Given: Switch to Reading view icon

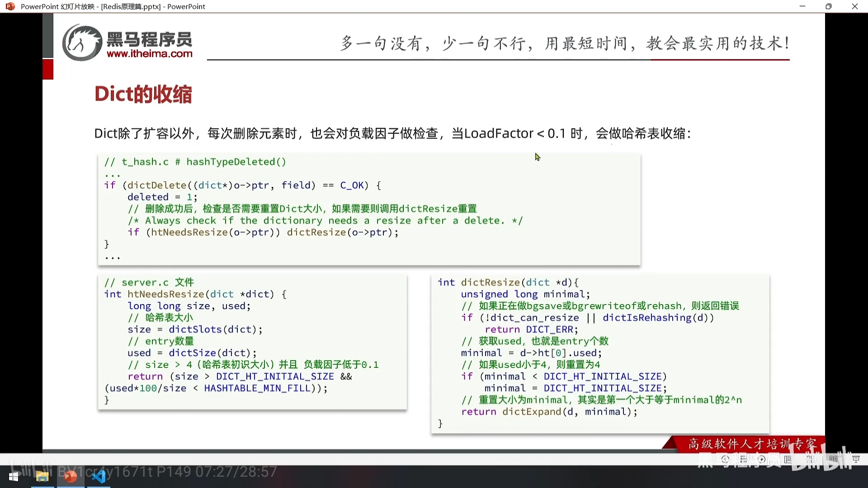Looking at the screenshot, I should [x=833, y=459].
